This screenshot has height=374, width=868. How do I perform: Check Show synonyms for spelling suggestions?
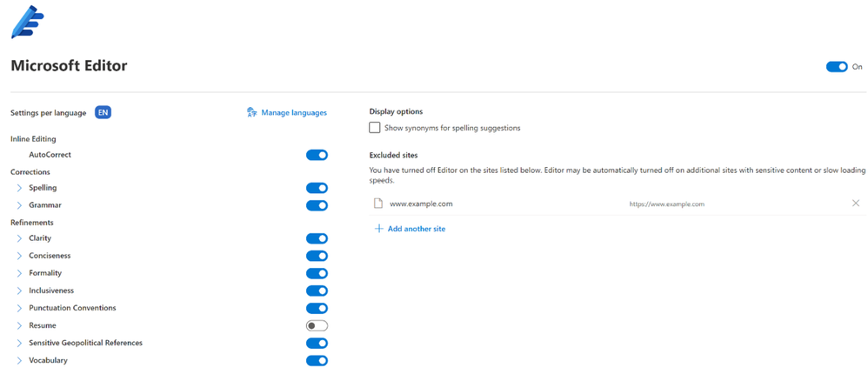[375, 128]
